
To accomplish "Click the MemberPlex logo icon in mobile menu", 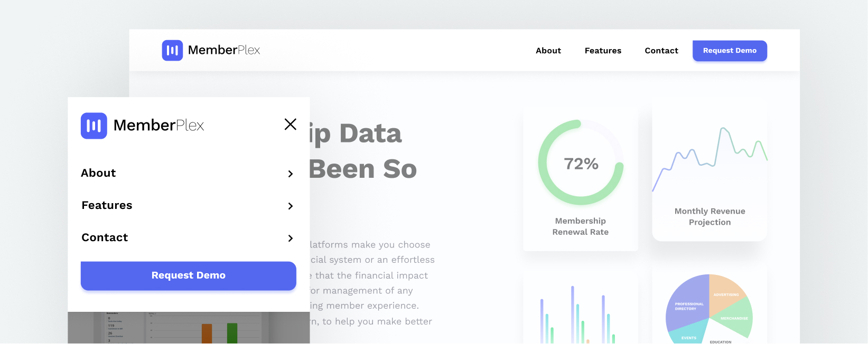I will [x=94, y=125].
